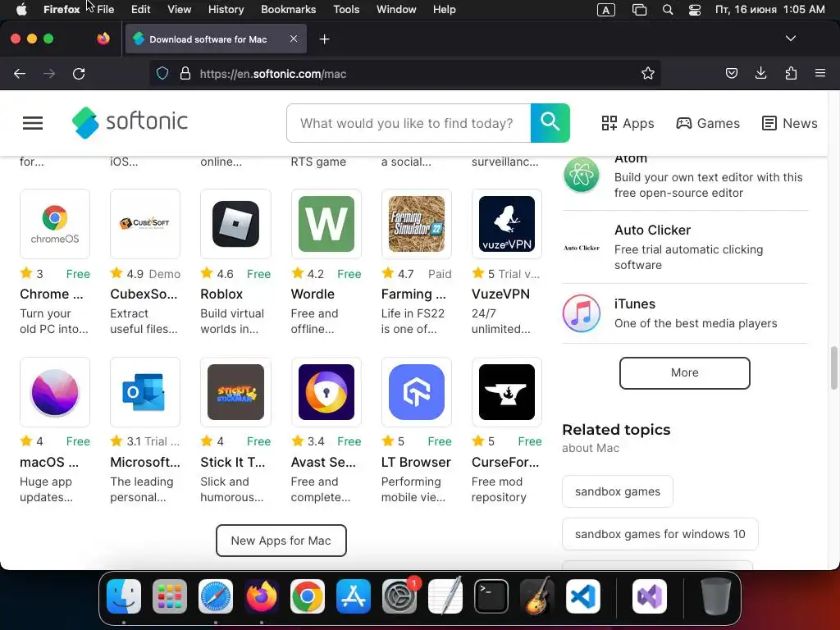Click the New Apps for Mac button
The image size is (840, 630).
pyautogui.click(x=281, y=541)
